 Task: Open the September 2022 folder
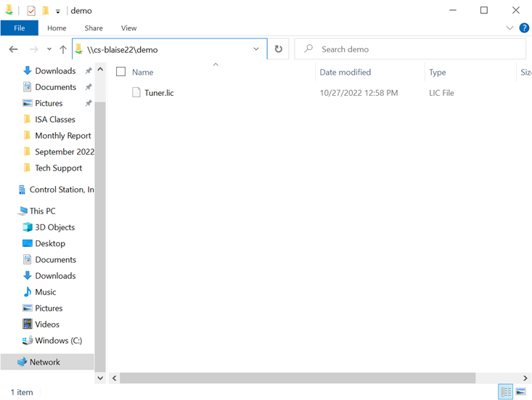point(65,152)
